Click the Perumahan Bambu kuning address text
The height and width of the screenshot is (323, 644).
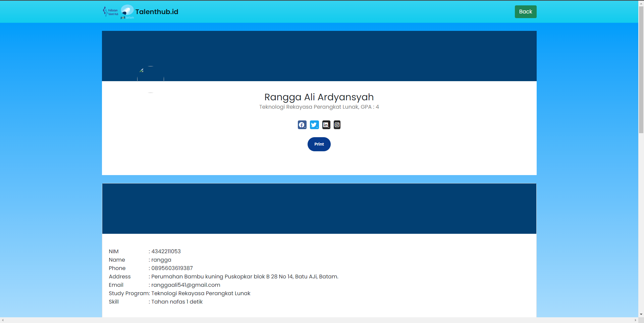[245, 276]
